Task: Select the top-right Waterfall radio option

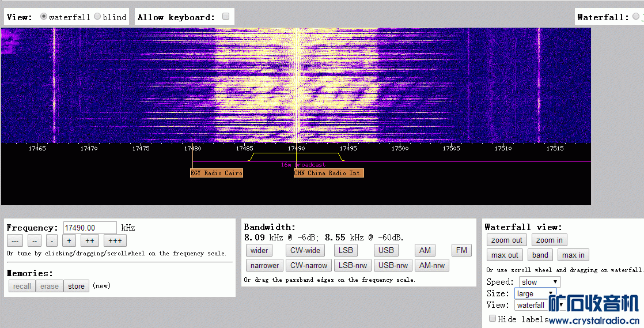Action: pos(636,17)
